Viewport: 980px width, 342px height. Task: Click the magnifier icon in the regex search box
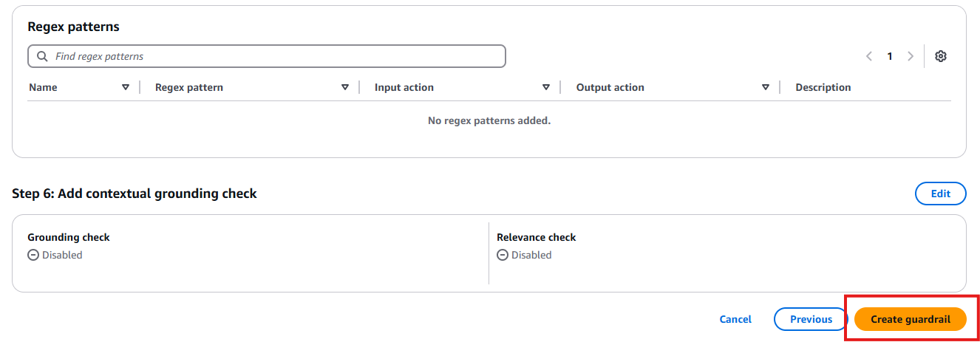point(42,56)
